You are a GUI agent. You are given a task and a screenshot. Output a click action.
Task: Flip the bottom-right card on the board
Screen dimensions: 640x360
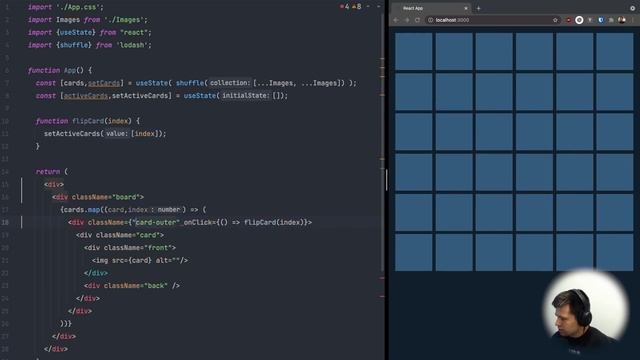(x=615, y=252)
